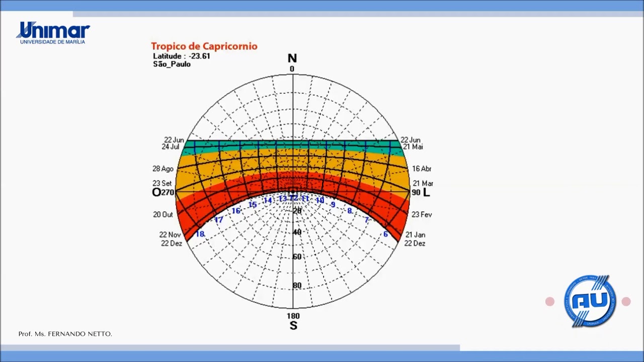644x362 pixels.
Task: Click the N north compass marker
Action: (292, 58)
